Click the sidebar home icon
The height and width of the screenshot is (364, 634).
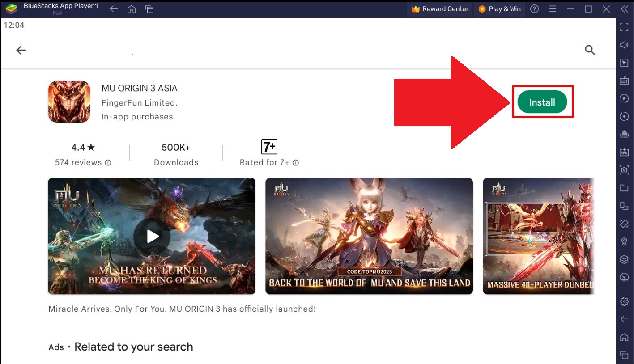624,337
